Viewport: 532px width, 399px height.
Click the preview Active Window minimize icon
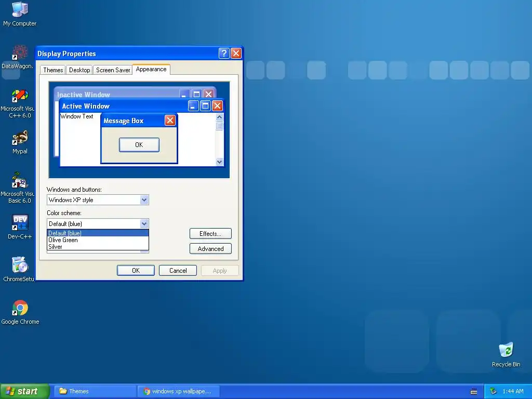point(193,106)
